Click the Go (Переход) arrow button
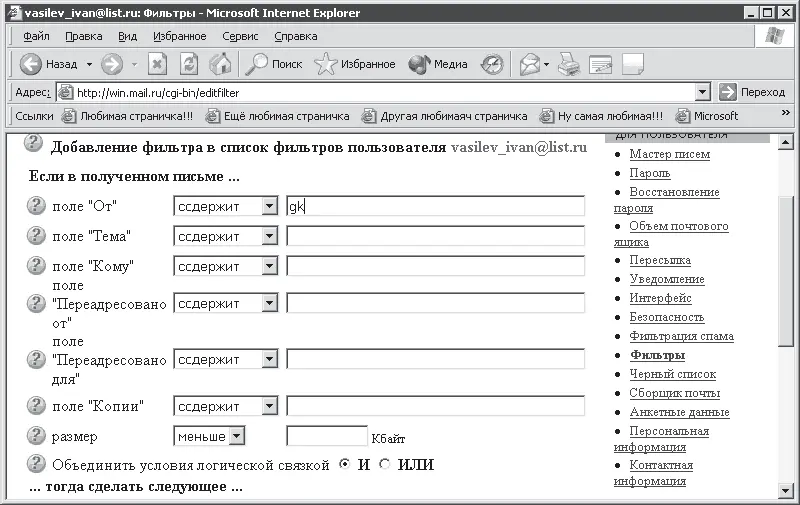The width and height of the screenshot is (800, 505). tap(727, 92)
